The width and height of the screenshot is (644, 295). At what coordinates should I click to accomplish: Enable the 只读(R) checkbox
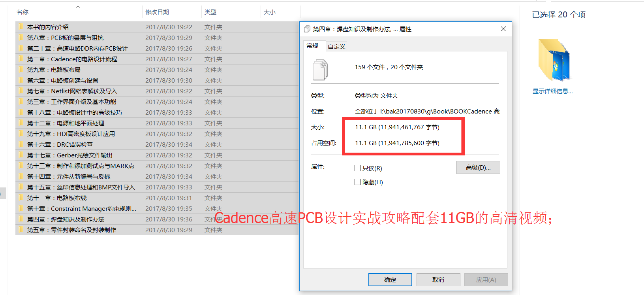358,168
